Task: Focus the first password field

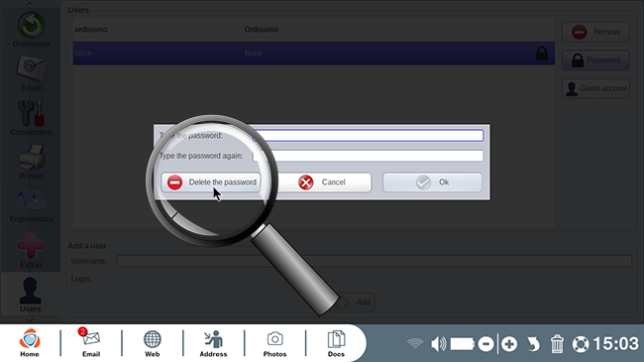Action: point(368,135)
